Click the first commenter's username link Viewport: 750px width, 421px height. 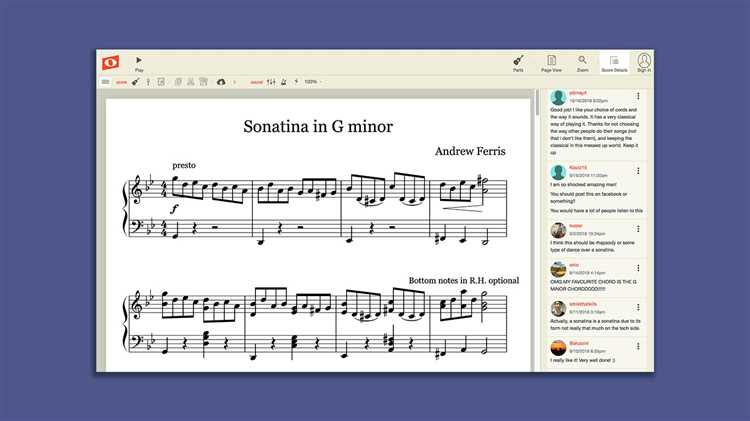(577, 93)
